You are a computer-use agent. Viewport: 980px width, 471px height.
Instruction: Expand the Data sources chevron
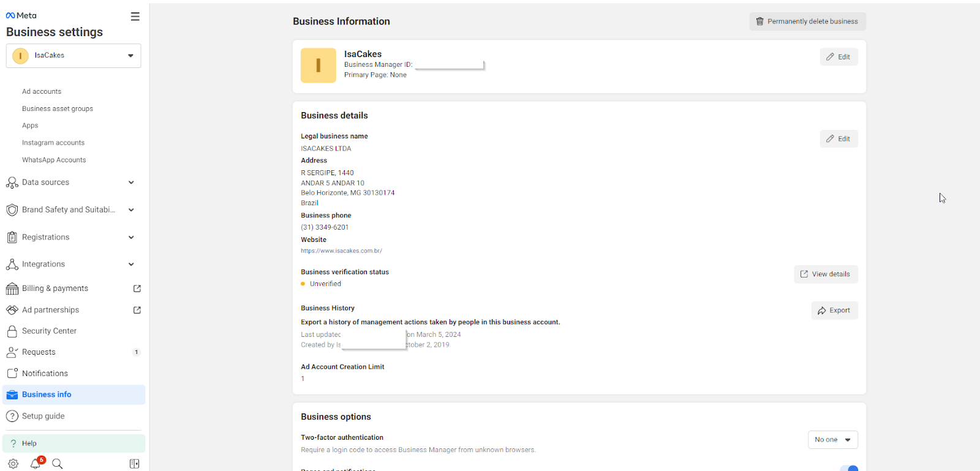point(131,183)
